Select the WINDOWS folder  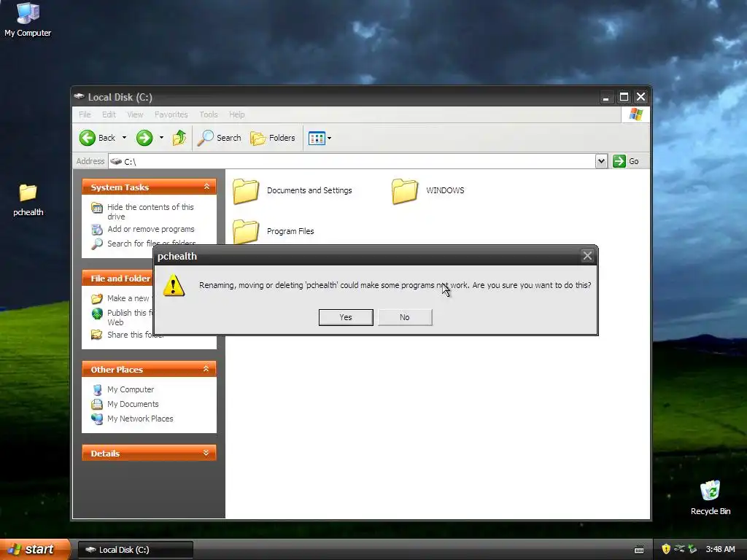[427, 191]
